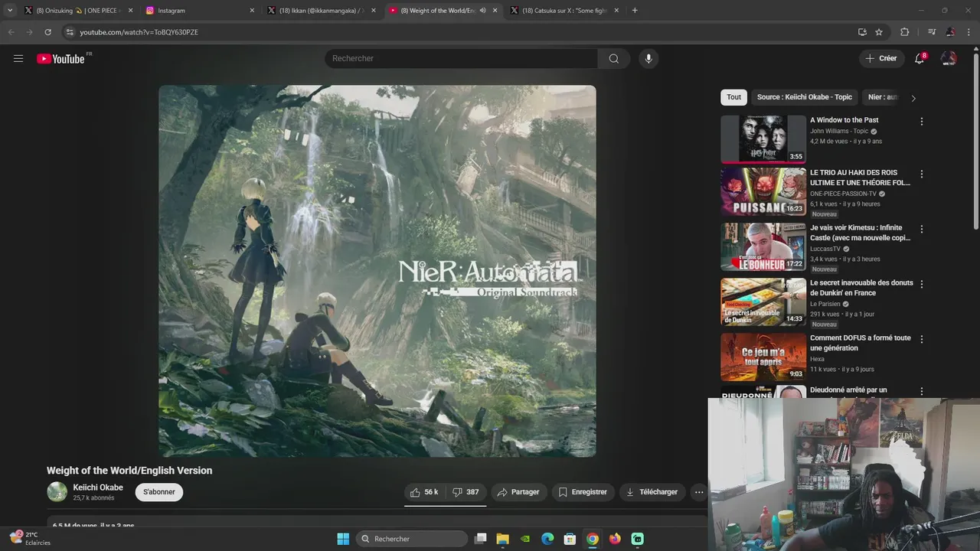Open a new browser tab
This screenshot has width=980, height=551.
(x=635, y=11)
